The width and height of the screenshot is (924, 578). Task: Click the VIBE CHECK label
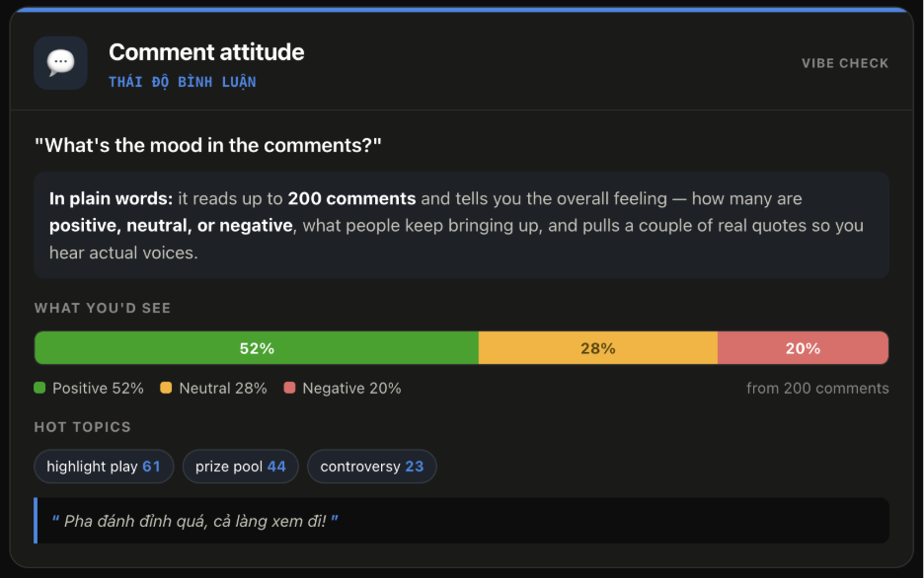coord(845,63)
